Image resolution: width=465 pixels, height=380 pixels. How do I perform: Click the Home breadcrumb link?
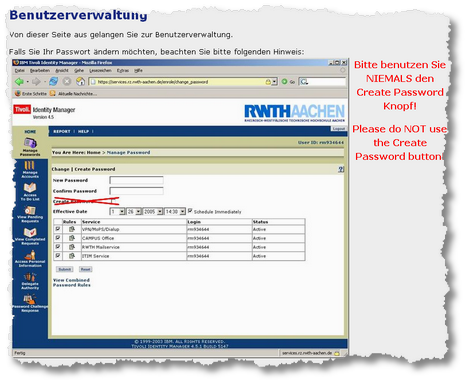94,152
